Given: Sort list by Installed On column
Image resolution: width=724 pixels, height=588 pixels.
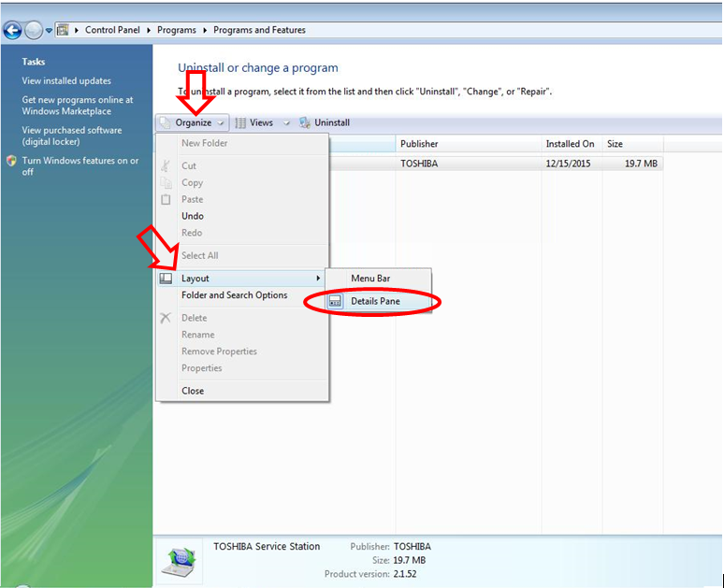Looking at the screenshot, I should 570,144.
